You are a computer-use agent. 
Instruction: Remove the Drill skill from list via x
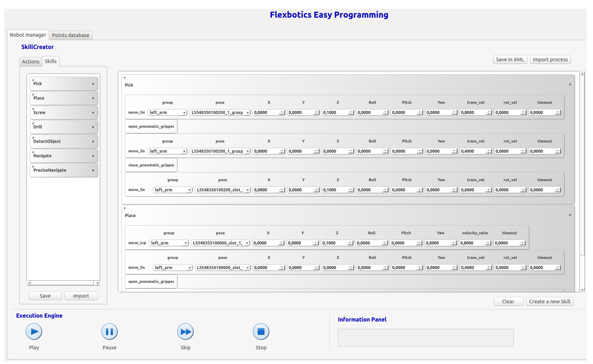pos(33,123)
